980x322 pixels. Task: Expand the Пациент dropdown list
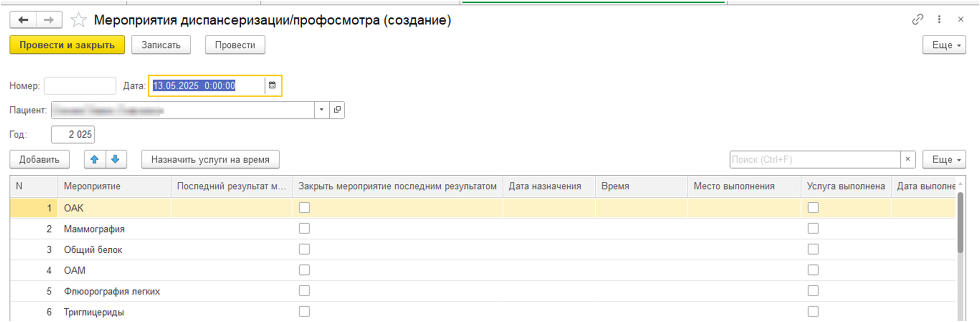[321, 110]
